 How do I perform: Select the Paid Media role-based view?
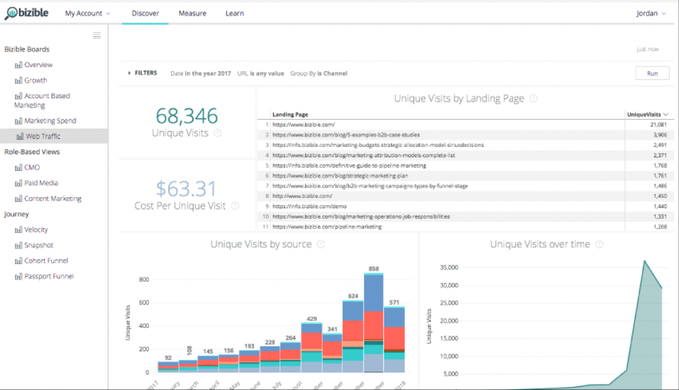point(41,183)
